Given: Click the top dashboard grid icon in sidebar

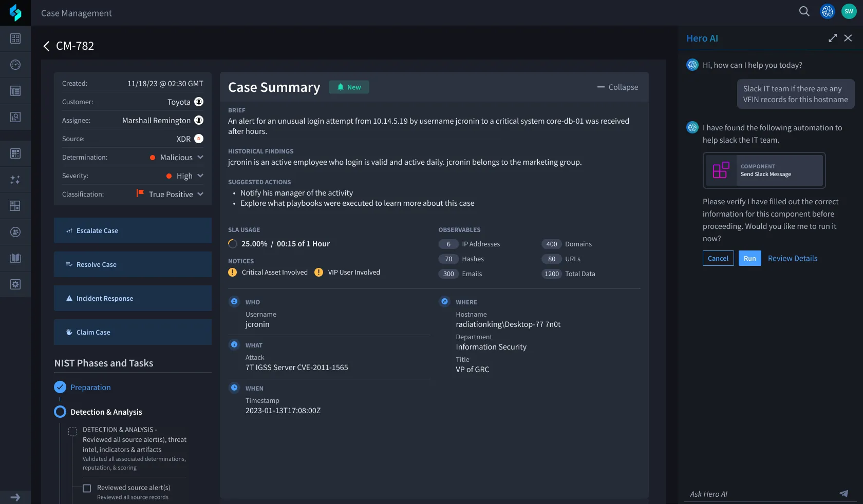Looking at the screenshot, I should pyautogui.click(x=15, y=38).
